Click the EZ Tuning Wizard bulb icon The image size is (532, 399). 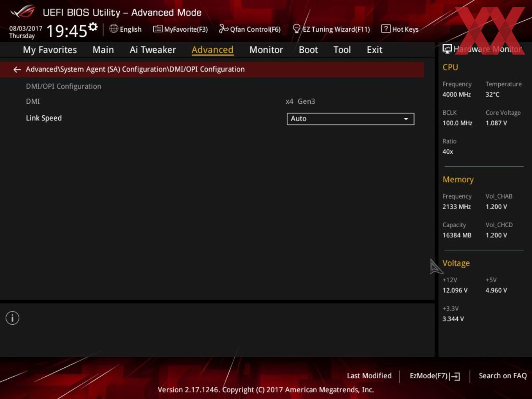(297, 29)
